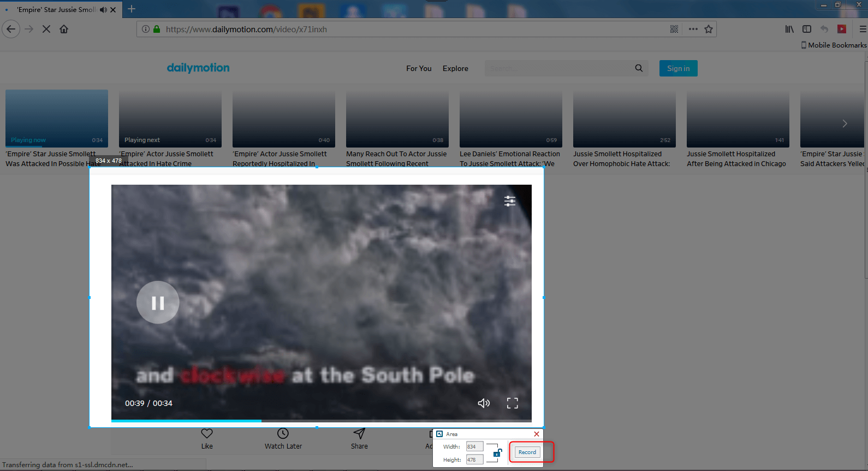Click the search magnifier icon
The image size is (868, 471).
tap(639, 68)
